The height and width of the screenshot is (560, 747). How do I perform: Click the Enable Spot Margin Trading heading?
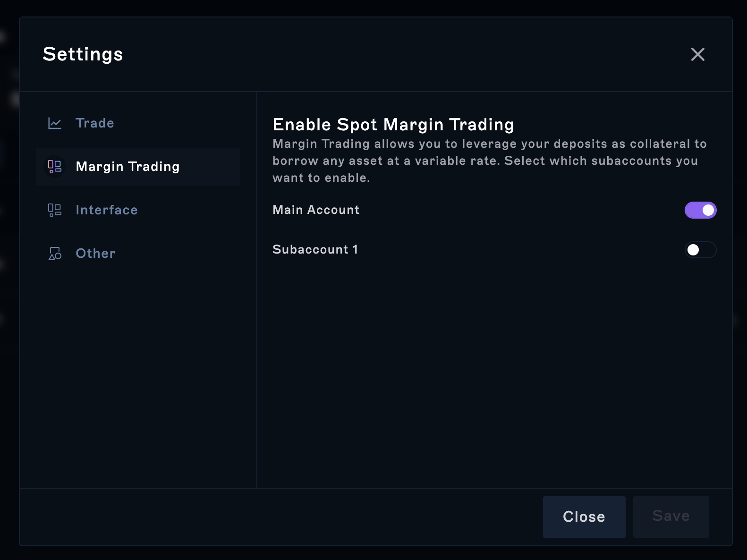(x=393, y=125)
